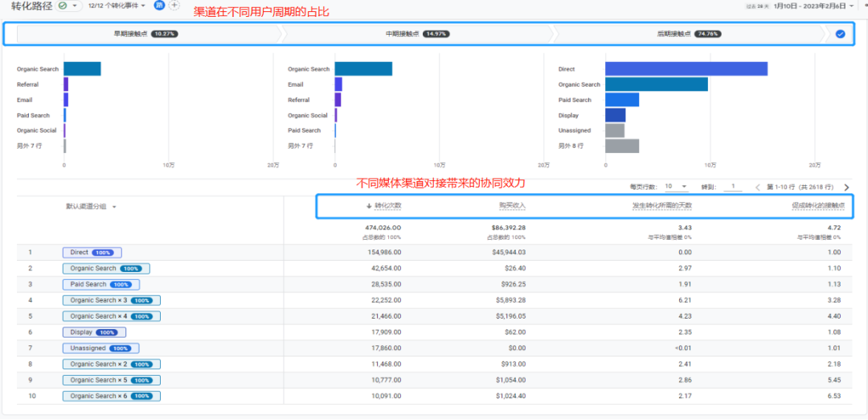Viewport: 868px width, 420px height.
Task: Click Organic Search bar in early touchpoints chart
Action: coord(82,68)
